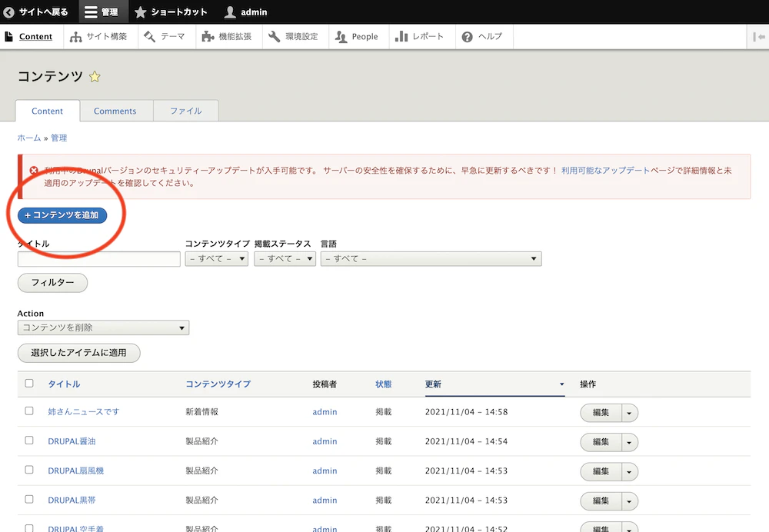Screen dimensions: 769x532
Task: Click the wrench icon for 環境設定
Action: [x=275, y=37]
